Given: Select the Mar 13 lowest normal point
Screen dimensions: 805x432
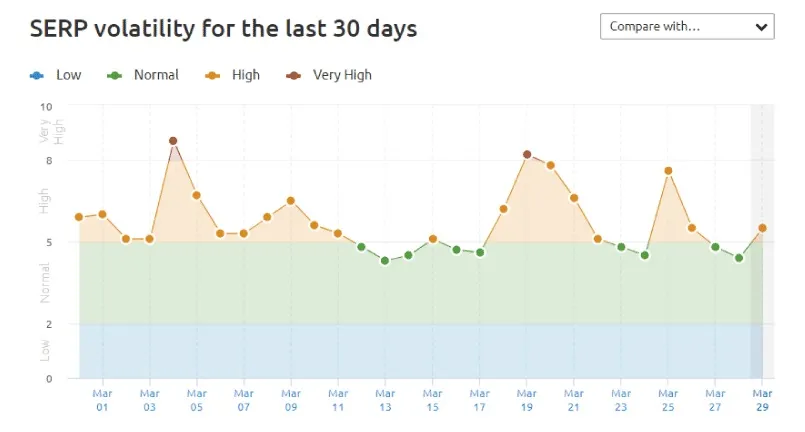Looking at the screenshot, I should (385, 261).
